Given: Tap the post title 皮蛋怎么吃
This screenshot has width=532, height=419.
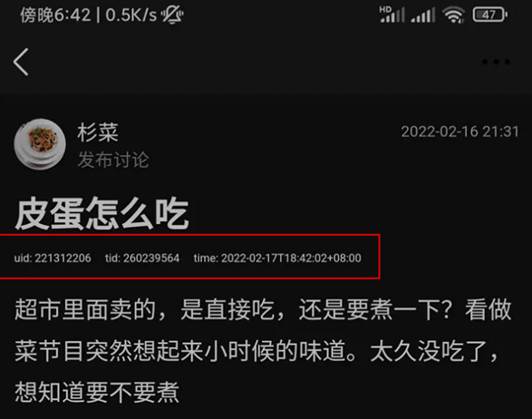Looking at the screenshot, I should point(102,213).
